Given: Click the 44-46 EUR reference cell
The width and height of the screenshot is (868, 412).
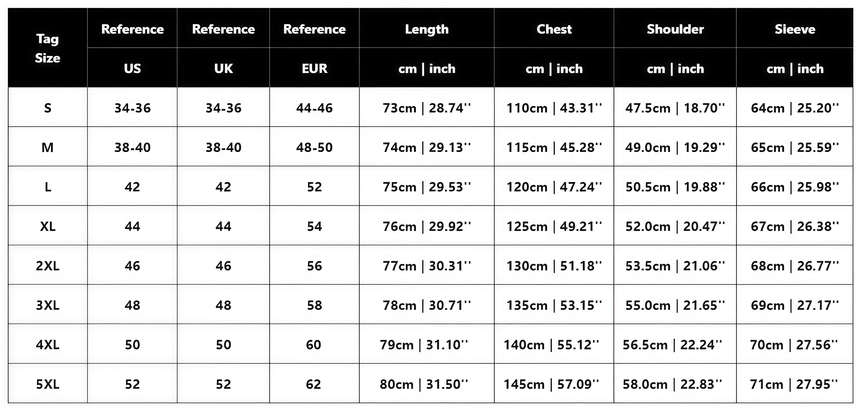Looking at the screenshot, I should coord(314,108).
